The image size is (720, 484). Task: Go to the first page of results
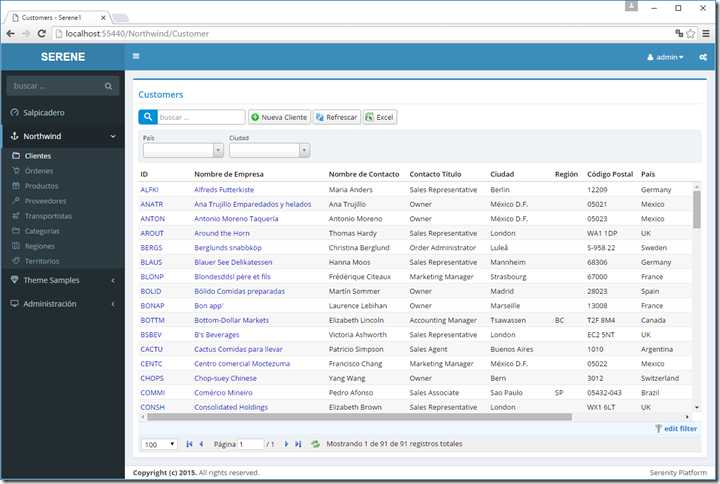point(189,444)
